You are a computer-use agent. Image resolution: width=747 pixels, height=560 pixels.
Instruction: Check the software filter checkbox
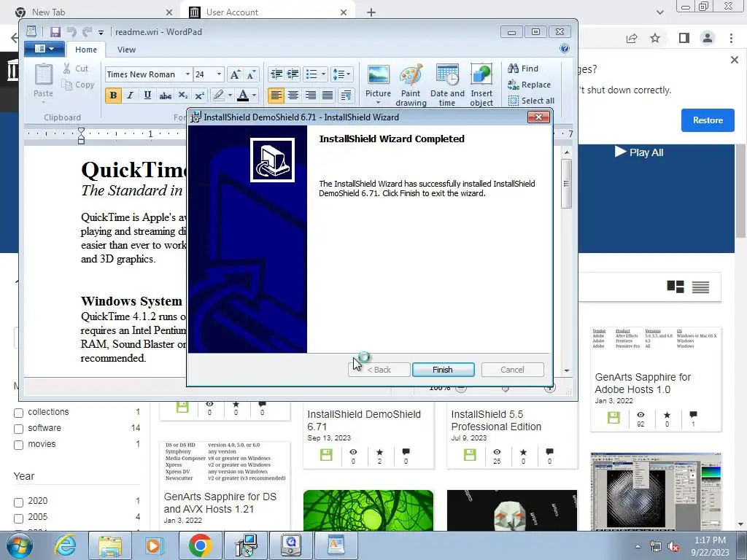click(18, 429)
